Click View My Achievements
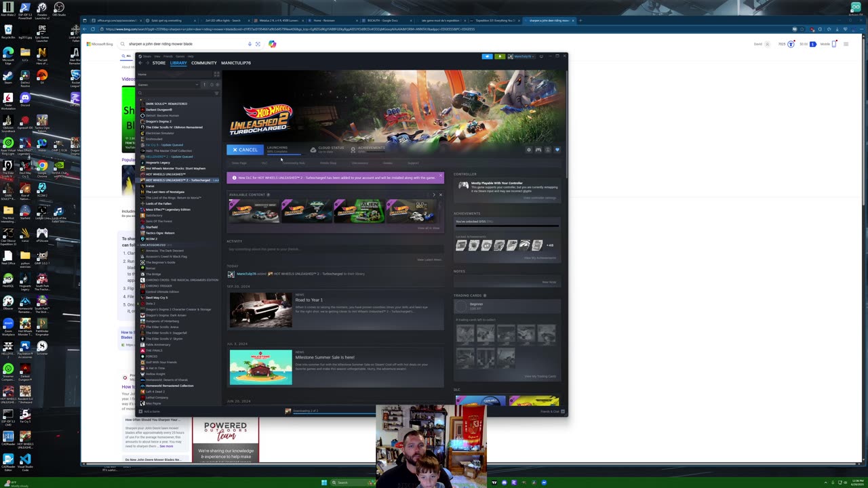This screenshot has height=488, width=868. pyautogui.click(x=540, y=258)
